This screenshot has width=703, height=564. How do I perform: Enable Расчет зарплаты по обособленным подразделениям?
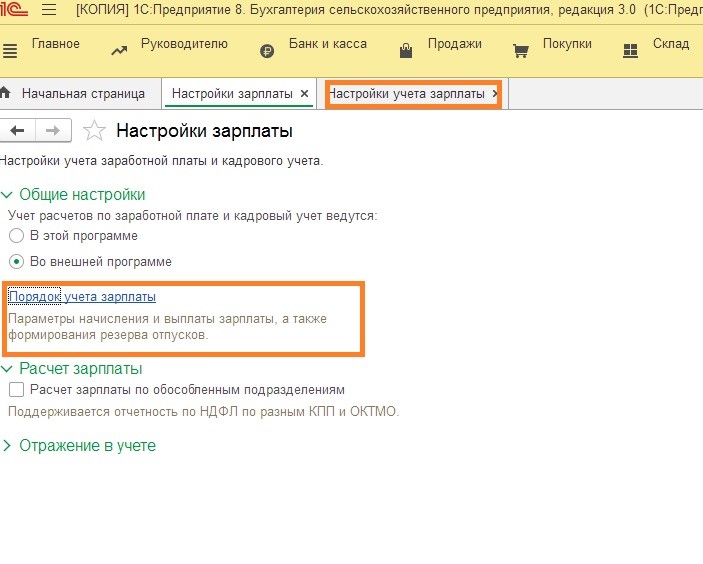tap(16, 390)
